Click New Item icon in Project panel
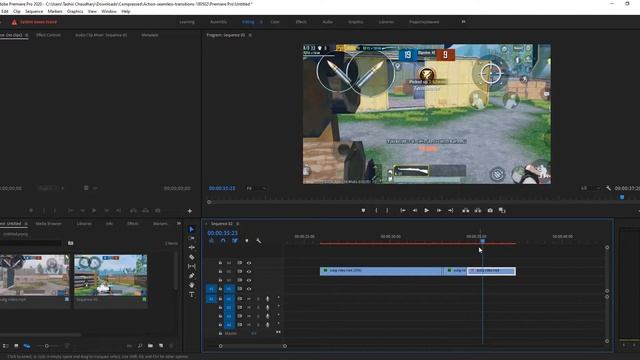The width and height of the screenshot is (640, 360). (161, 346)
